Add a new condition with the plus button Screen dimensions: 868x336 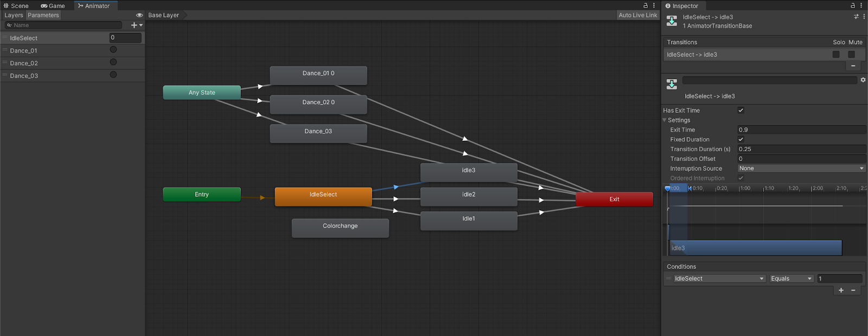(x=841, y=290)
